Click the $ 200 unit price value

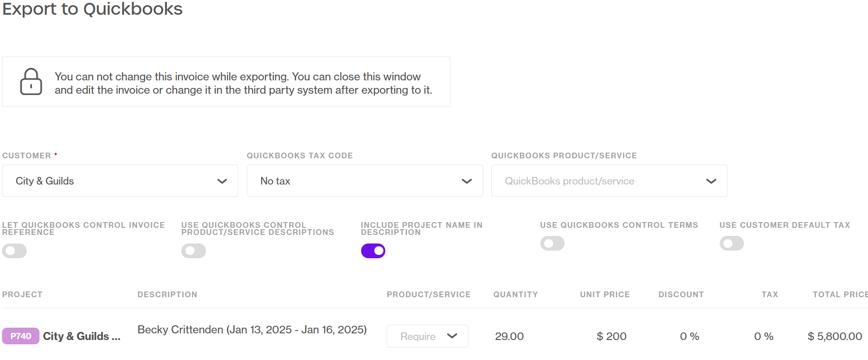point(612,336)
